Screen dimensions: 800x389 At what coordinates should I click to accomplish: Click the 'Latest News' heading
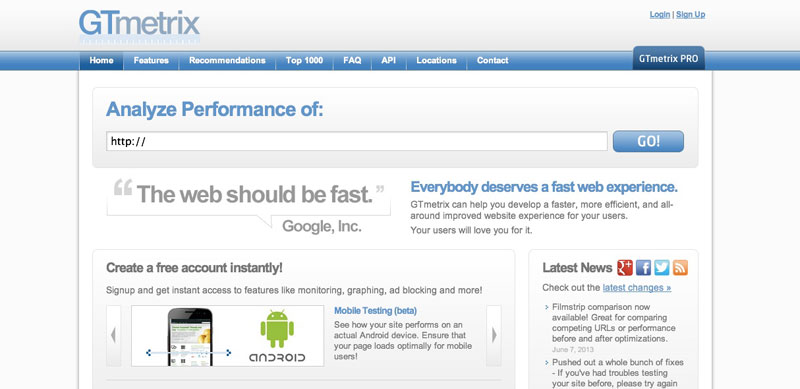pos(577,268)
